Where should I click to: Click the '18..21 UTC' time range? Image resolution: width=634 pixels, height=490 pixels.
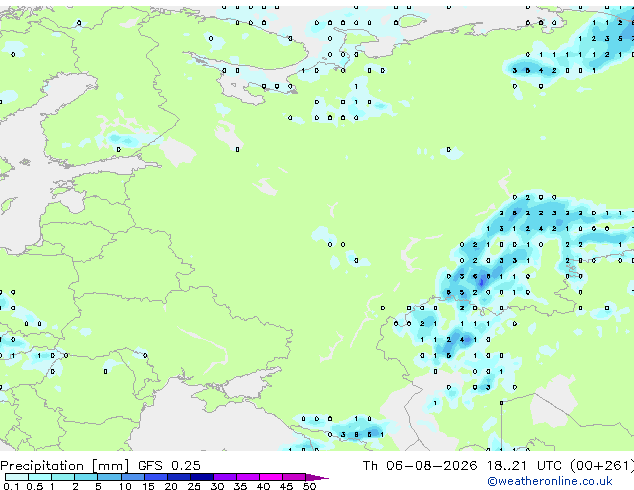coord(524,466)
